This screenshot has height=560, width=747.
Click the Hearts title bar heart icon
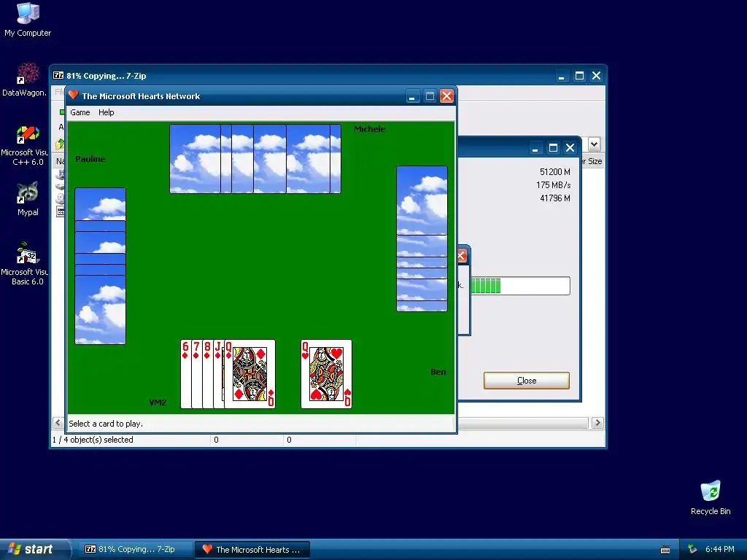pos(73,96)
